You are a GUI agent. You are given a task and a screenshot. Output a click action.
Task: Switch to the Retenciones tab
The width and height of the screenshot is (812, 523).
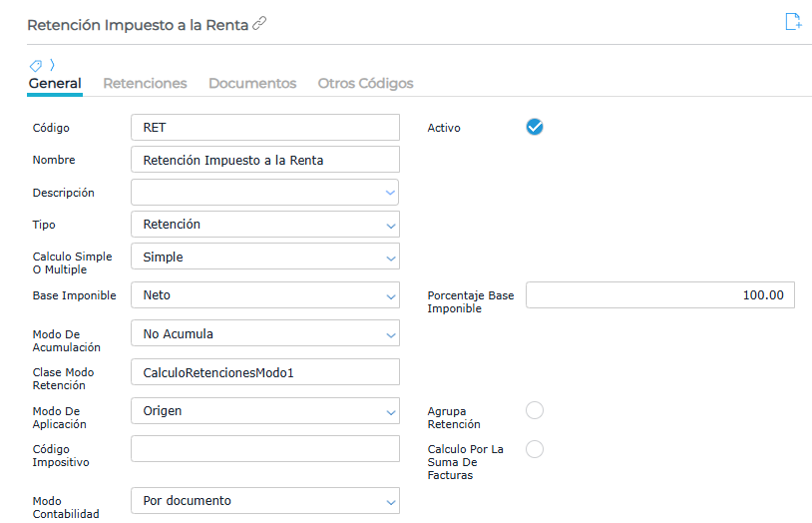(x=145, y=84)
